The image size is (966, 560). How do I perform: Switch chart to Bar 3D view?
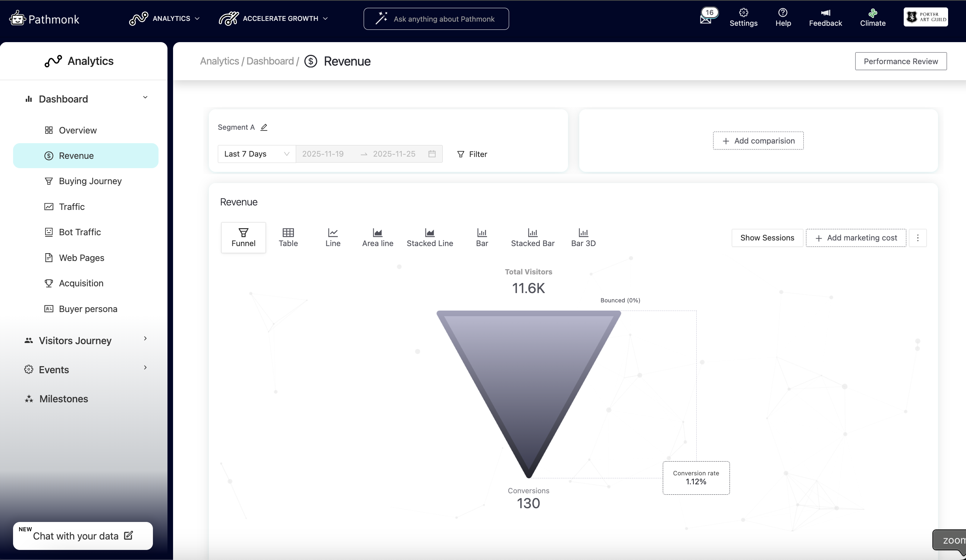[583, 237]
